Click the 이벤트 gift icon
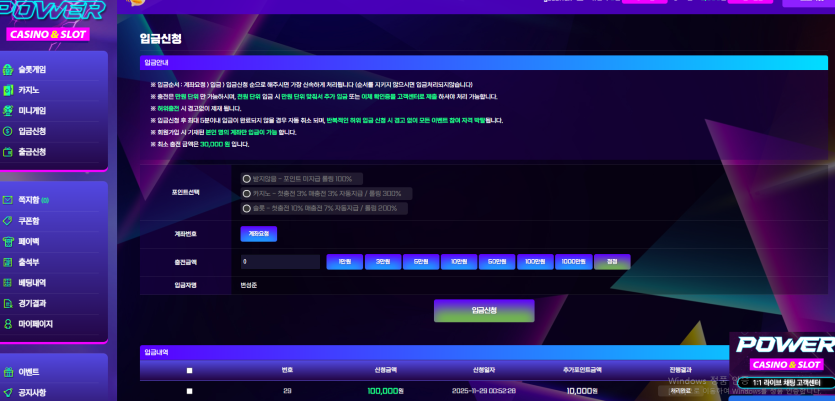 8,372
